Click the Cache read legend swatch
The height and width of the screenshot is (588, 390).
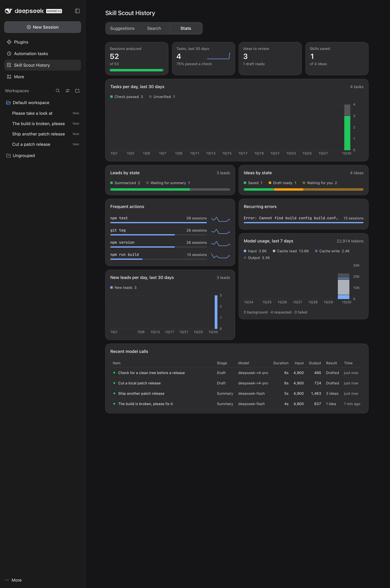coord(274,251)
